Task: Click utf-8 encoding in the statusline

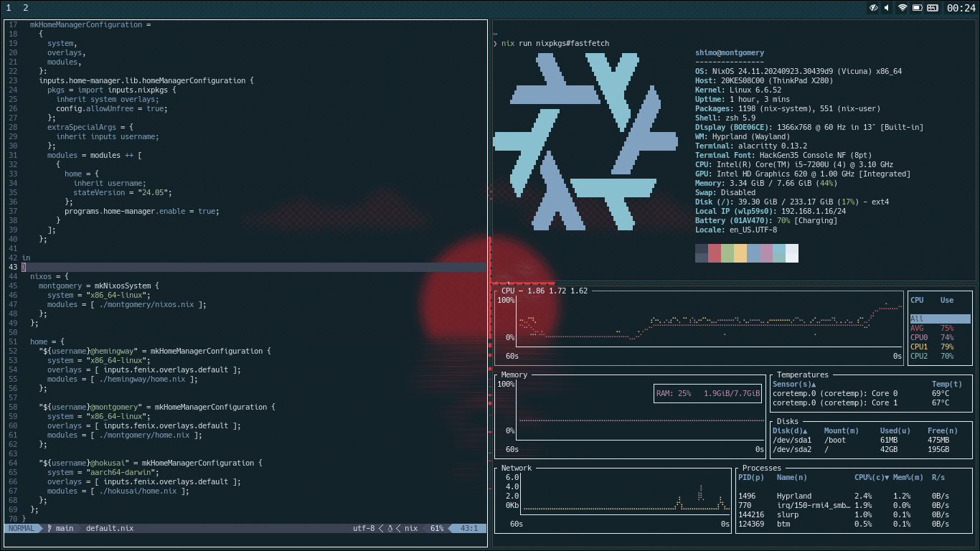Action: click(364, 528)
